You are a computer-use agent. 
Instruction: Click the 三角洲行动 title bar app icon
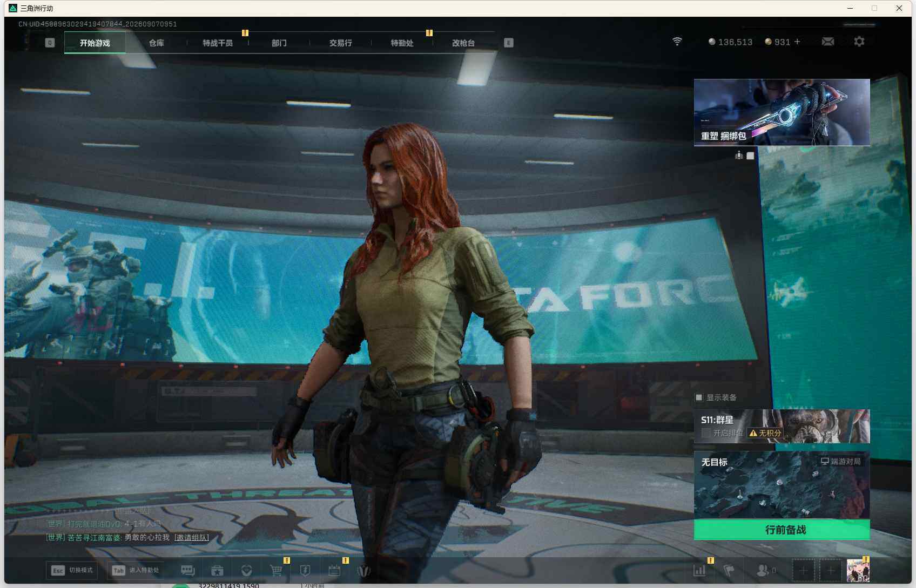point(13,8)
